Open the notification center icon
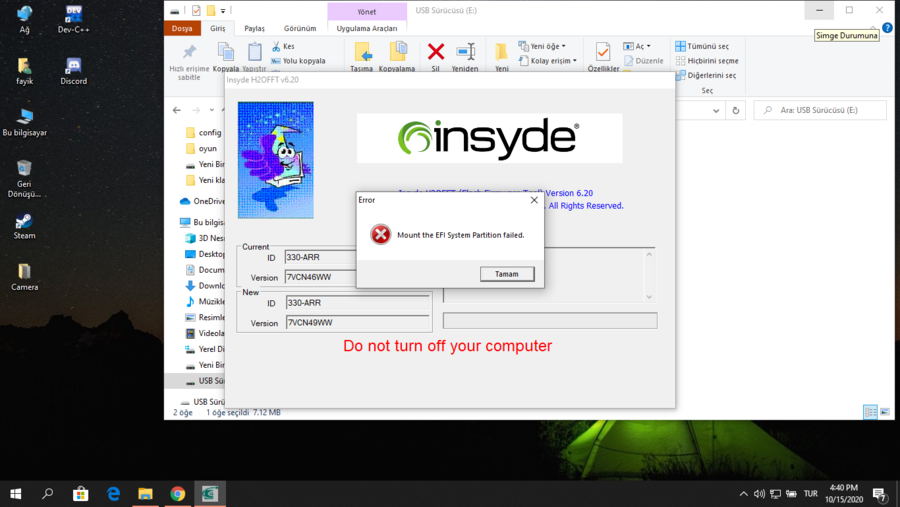The height and width of the screenshot is (507, 900). coord(880,494)
